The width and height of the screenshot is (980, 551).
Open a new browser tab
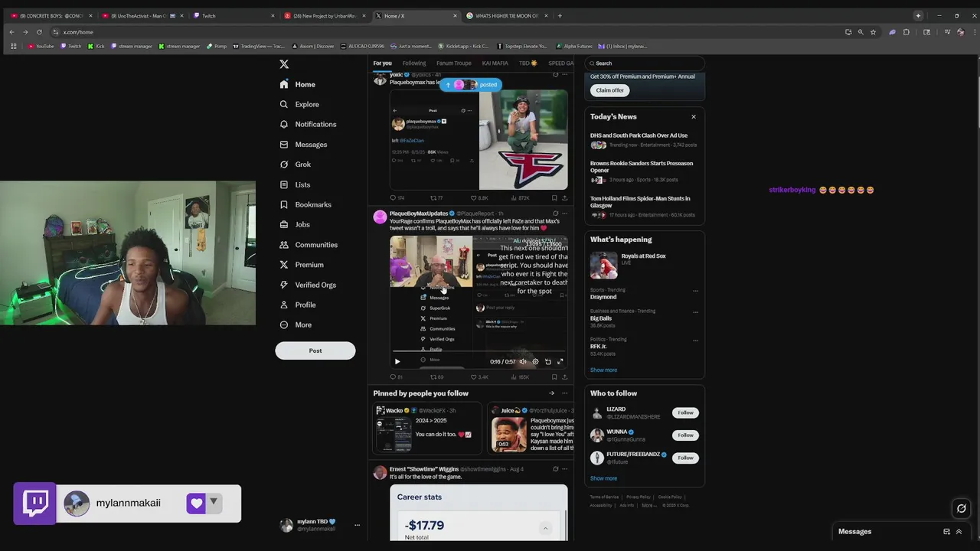click(x=560, y=15)
